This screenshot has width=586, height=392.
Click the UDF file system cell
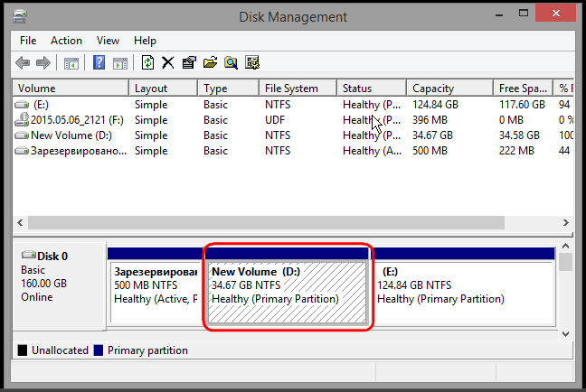[275, 120]
